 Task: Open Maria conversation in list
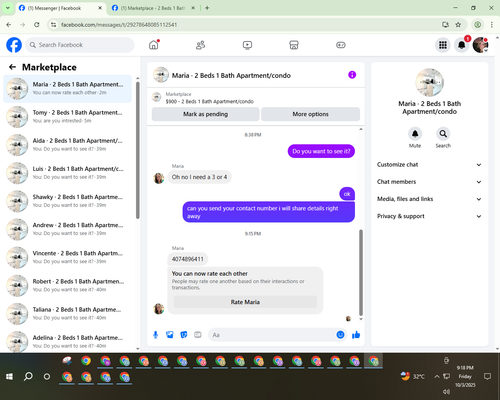pyautogui.click(x=67, y=89)
